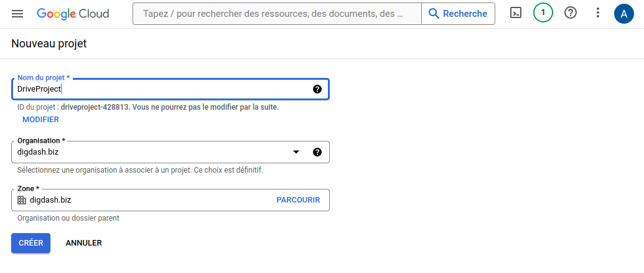The width and height of the screenshot is (644, 273).
Task: Click the building icon in Zone field
Action: 22,200
